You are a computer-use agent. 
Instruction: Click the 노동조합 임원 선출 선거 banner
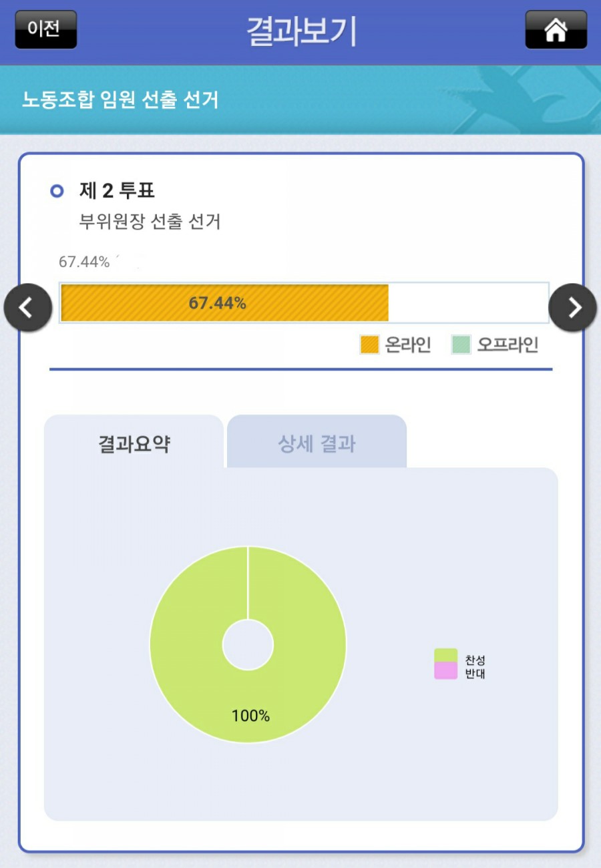[120, 100]
